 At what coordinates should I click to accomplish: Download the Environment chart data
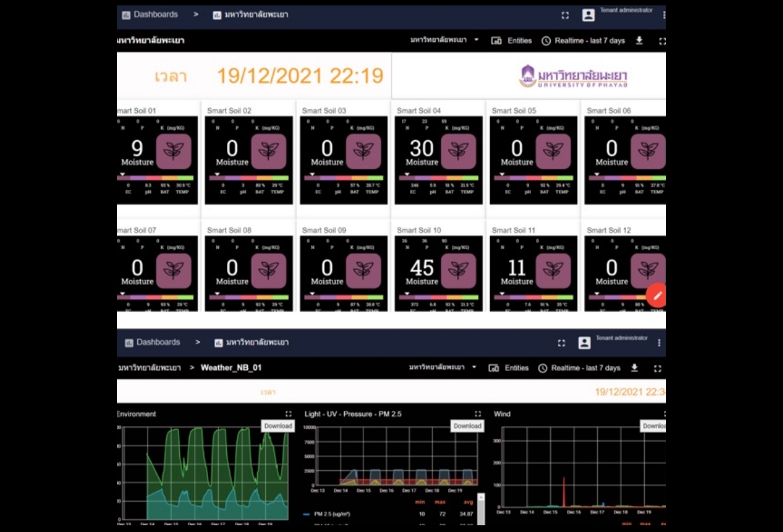coord(277,426)
